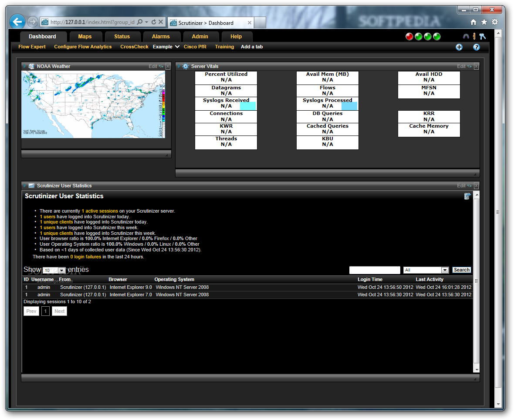
Task: Select the Cisco PfR sub-tab
Action: coord(195,47)
